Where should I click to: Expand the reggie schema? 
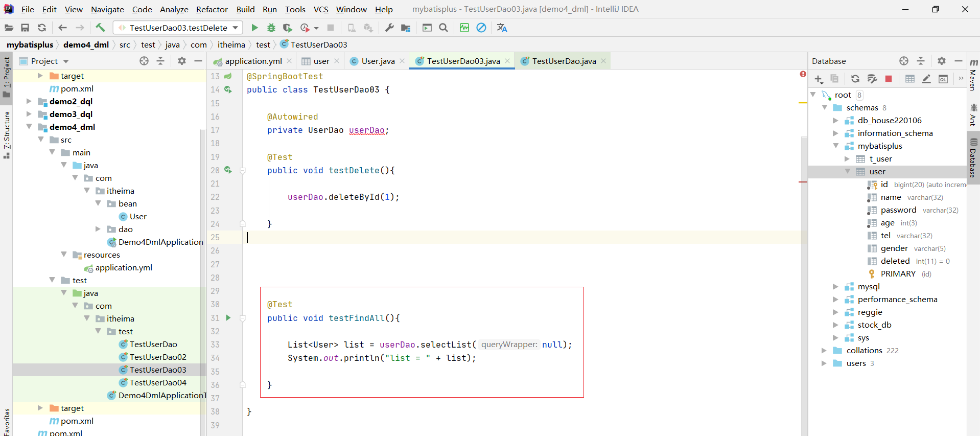click(835, 312)
